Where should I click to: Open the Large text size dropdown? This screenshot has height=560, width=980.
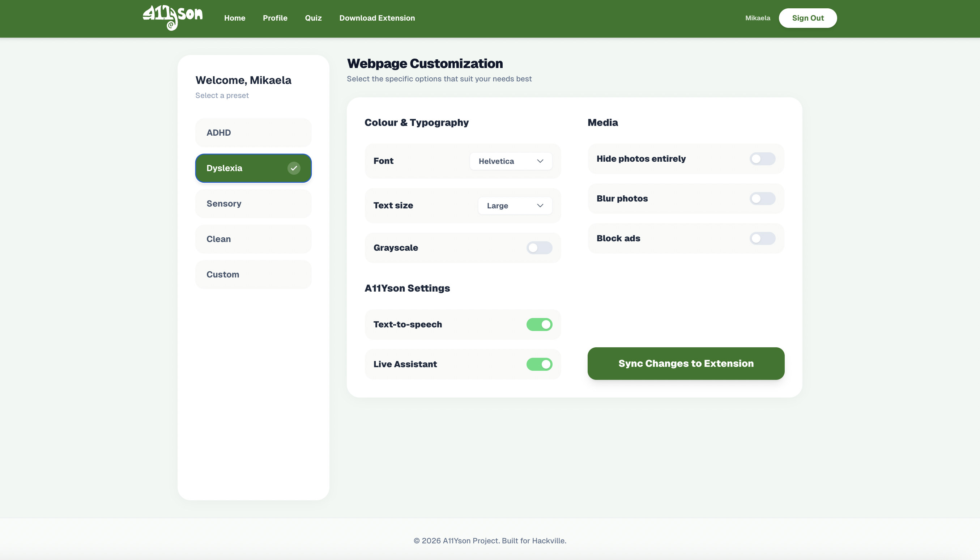click(515, 206)
